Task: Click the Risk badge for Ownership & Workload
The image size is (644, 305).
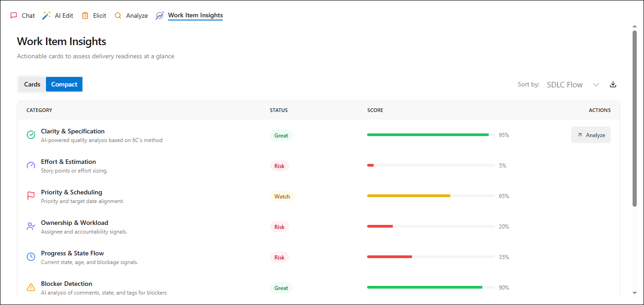Action: (279, 227)
